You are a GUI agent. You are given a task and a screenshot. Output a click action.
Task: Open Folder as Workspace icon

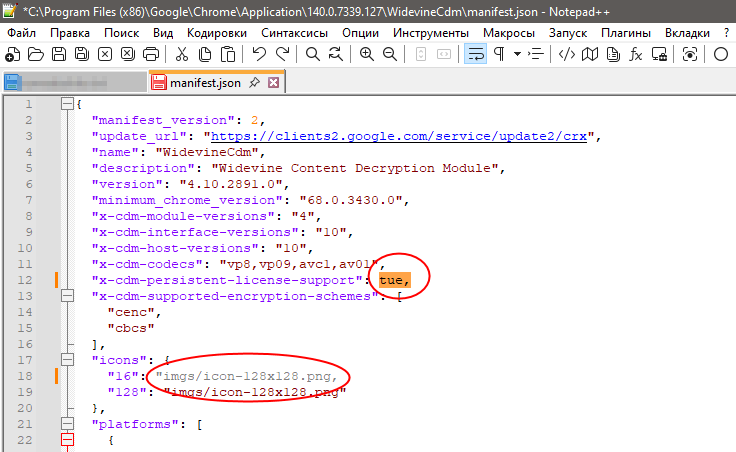click(659, 54)
